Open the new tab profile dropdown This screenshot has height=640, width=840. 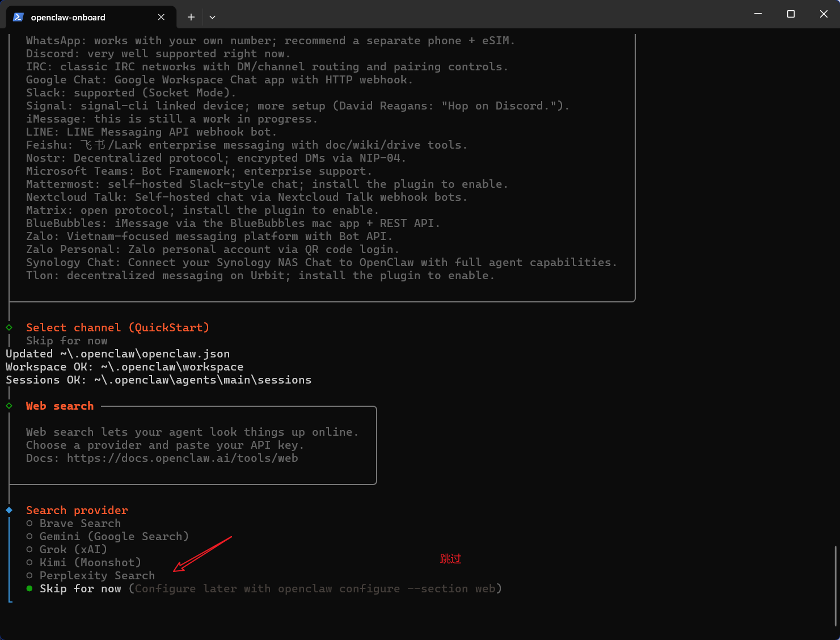tap(212, 17)
